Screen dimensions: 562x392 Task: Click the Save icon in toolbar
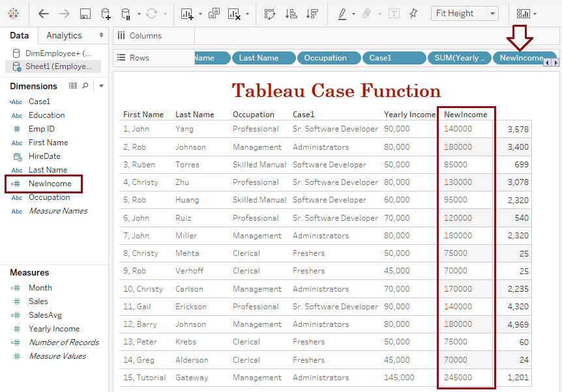click(x=85, y=14)
